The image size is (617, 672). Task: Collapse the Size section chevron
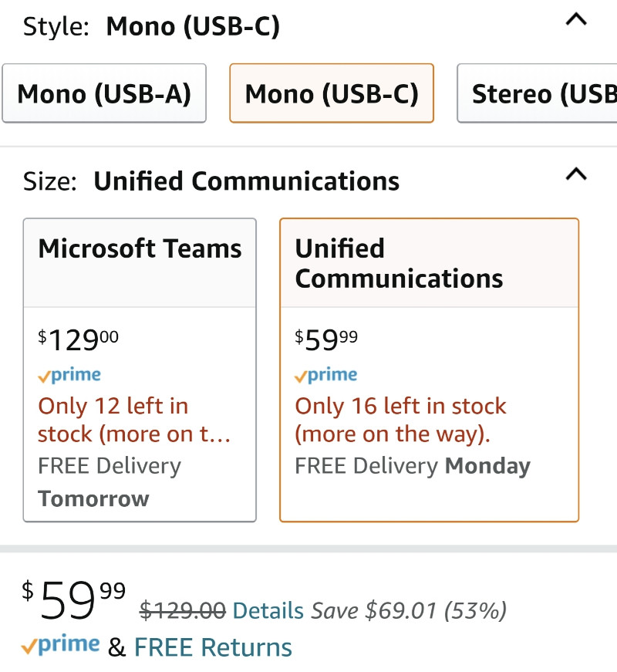576,174
